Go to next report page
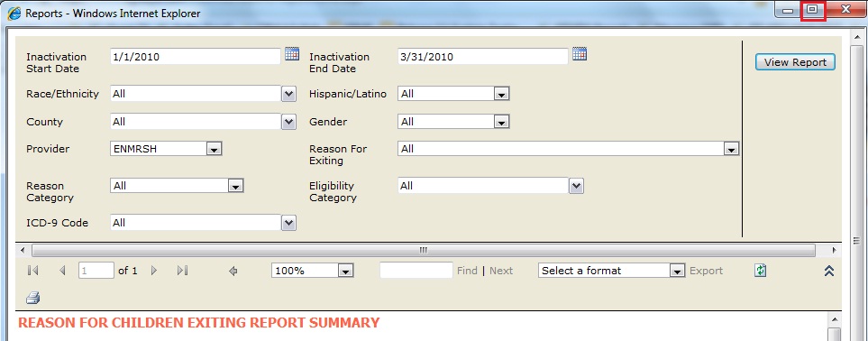Viewport: 868px width, 341px height. pyautogui.click(x=154, y=271)
